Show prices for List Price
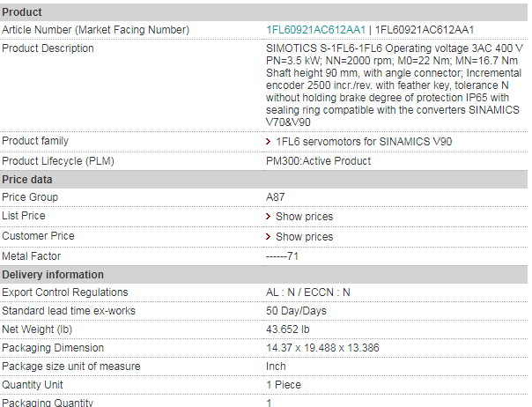Screen dimensions: 532x407 point(305,217)
